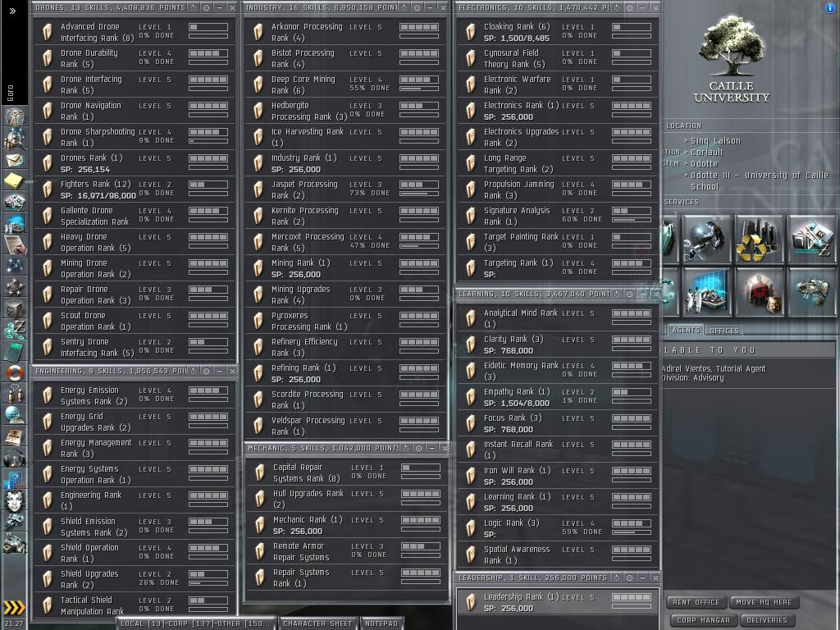Image resolution: width=840 pixels, height=630 pixels.
Task: Select the Tactical Shield Manipulation skill row
Action: (x=135, y=605)
